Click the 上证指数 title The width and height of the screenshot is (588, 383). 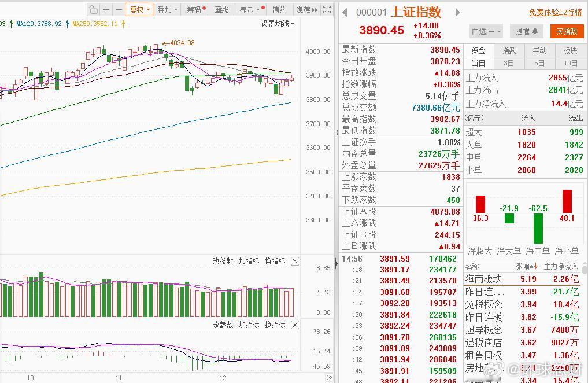pyautogui.click(x=416, y=12)
